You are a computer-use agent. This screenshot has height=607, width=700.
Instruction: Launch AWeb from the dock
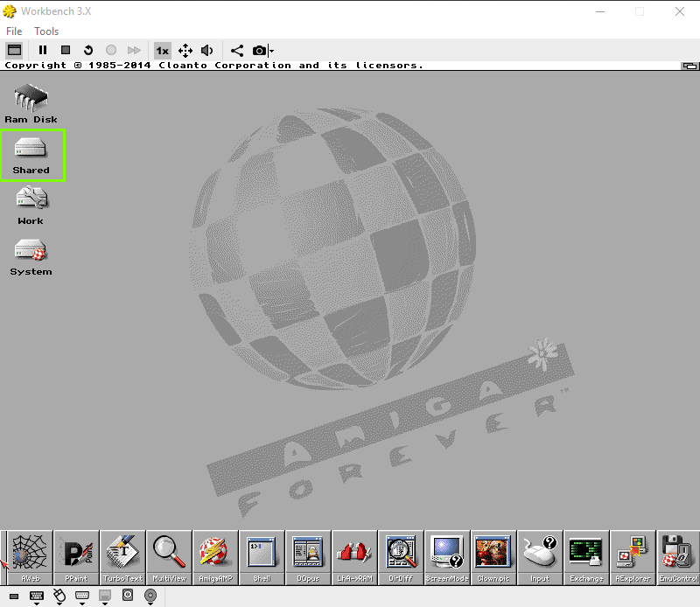pyautogui.click(x=30, y=557)
